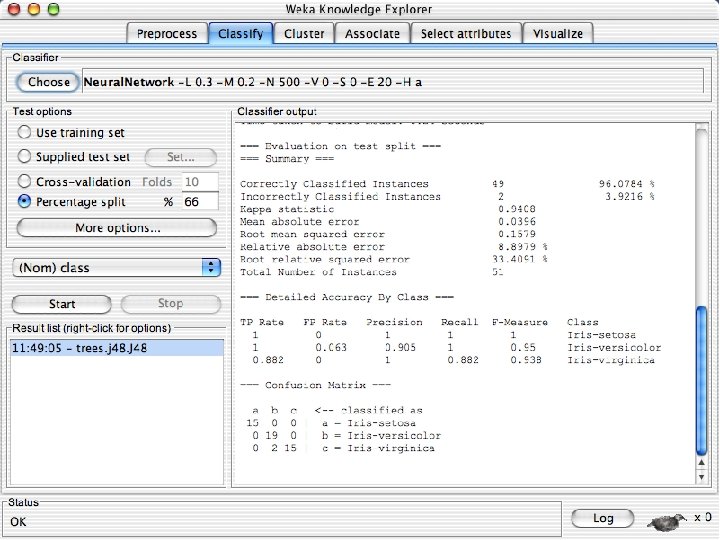Open More options... dialog
The height and width of the screenshot is (540, 720).
coord(117,228)
